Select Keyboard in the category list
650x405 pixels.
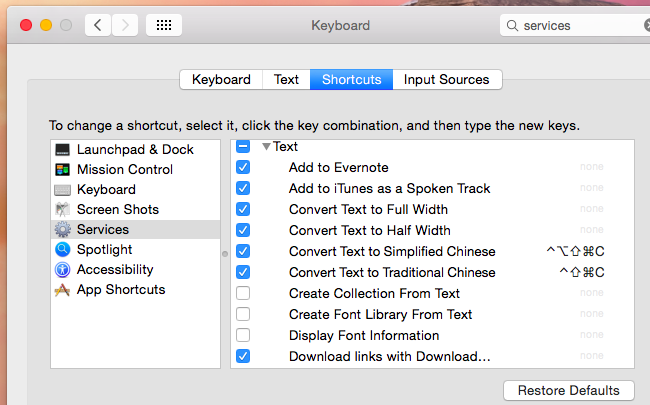[136, 190]
